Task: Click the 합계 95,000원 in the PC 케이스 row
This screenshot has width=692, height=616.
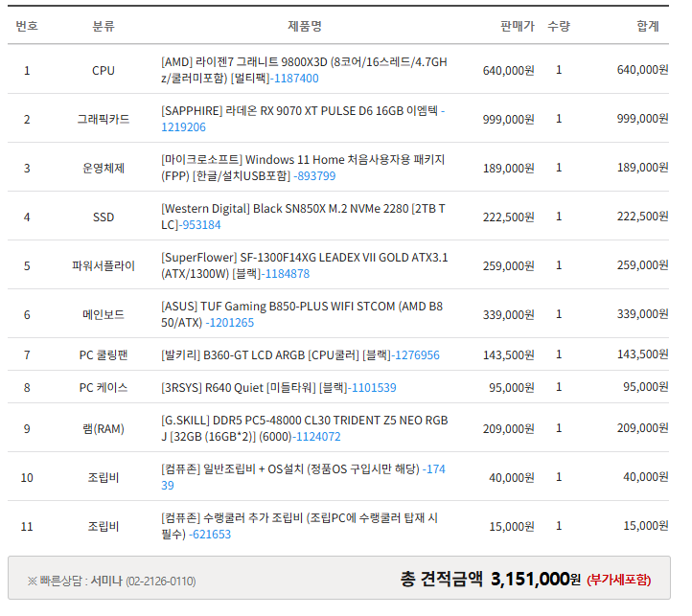Action: click(646, 387)
